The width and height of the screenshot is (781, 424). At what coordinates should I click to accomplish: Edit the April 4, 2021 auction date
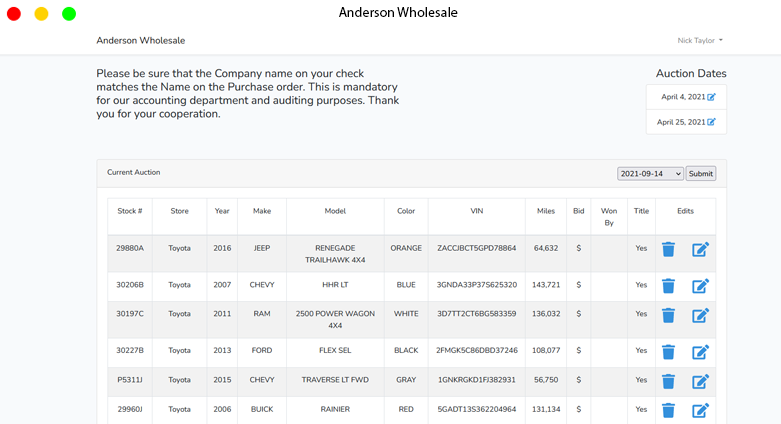711,97
